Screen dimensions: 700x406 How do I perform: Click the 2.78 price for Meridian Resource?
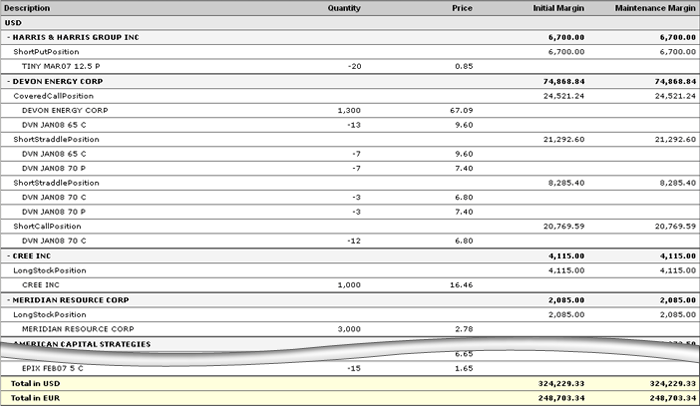pyautogui.click(x=464, y=329)
